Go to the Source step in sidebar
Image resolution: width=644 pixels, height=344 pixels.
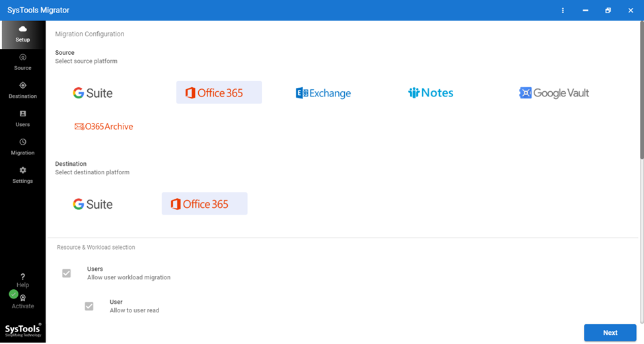pyautogui.click(x=22, y=63)
